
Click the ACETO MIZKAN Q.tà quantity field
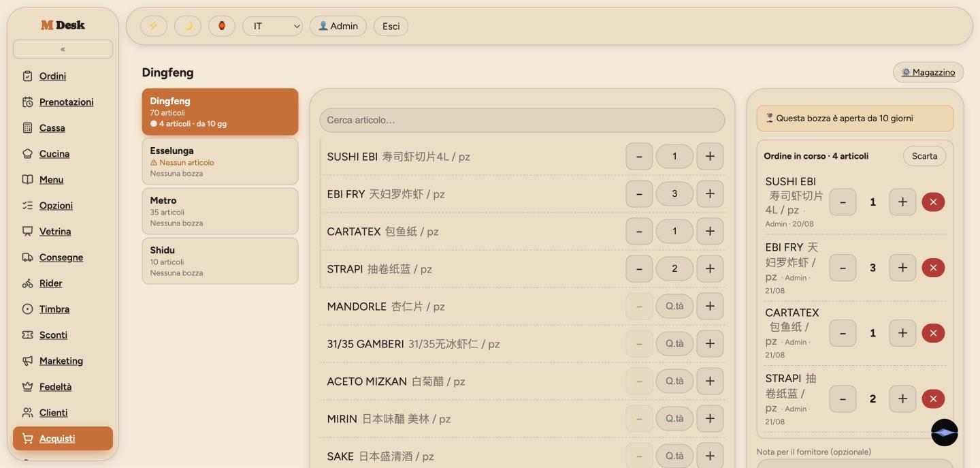coord(674,381)
